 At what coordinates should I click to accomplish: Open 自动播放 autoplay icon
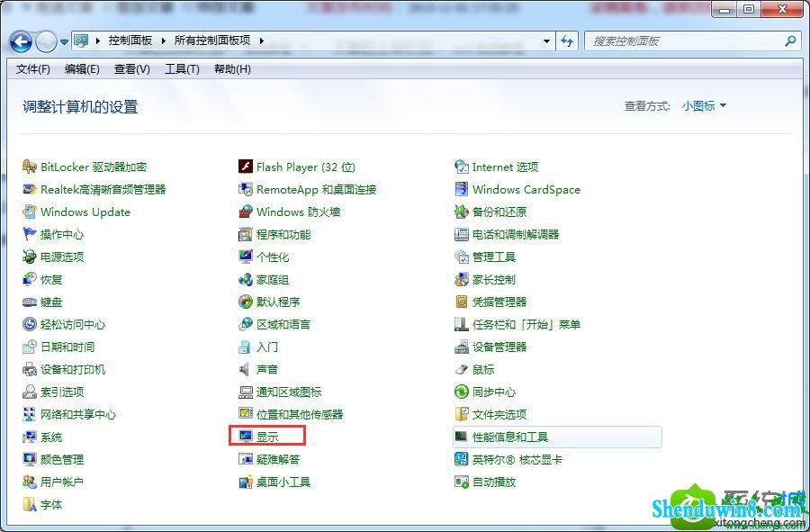coord(462,482)
